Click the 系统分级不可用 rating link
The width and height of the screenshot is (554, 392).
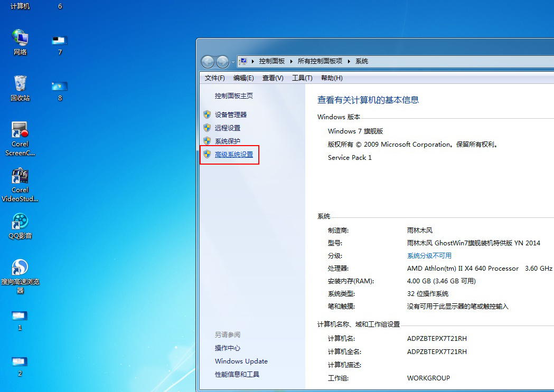(x=429, y=255)
